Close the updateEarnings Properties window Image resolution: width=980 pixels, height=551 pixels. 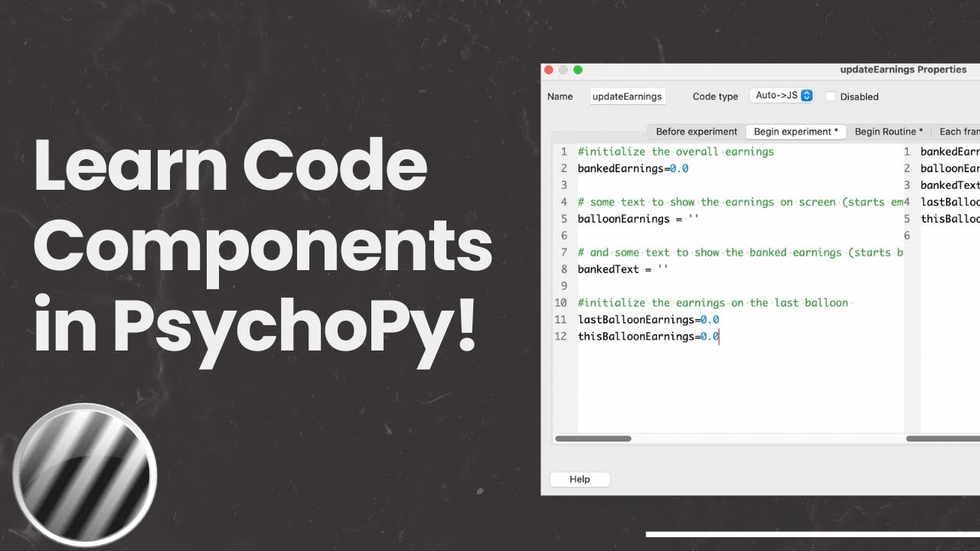pyautogui.click(x=548, y=70)
